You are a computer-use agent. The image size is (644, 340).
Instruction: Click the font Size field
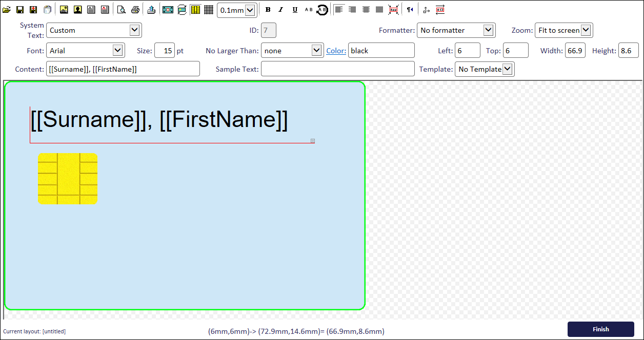165,51
